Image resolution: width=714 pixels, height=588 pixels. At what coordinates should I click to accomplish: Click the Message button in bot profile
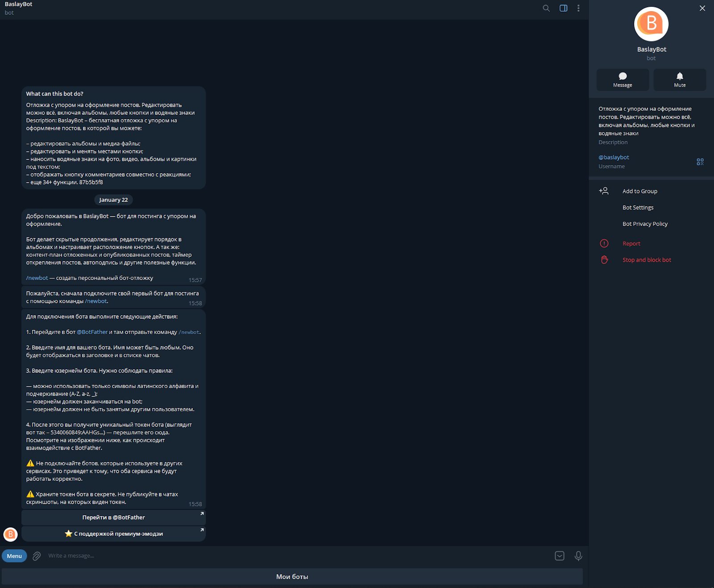(623, 80)
